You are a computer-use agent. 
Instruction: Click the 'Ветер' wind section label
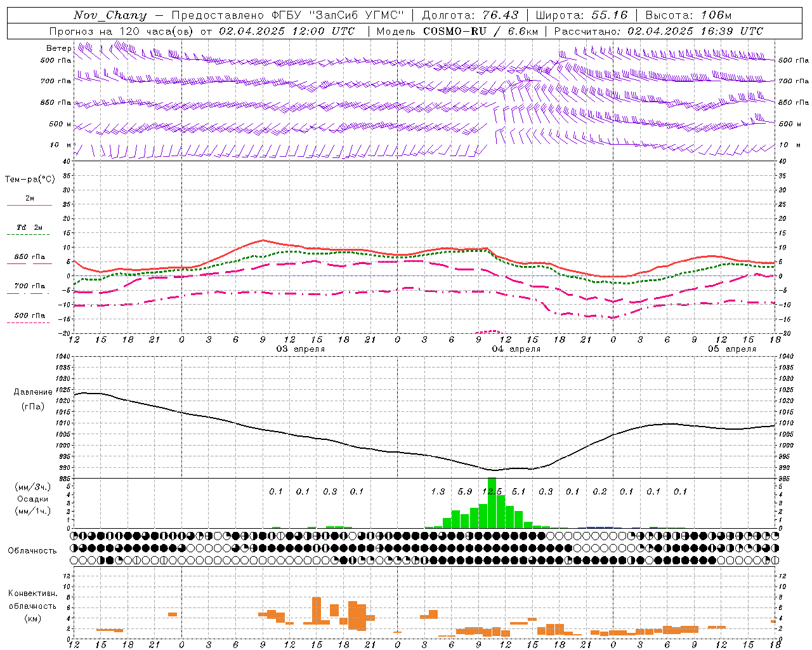tap(58, 48)
